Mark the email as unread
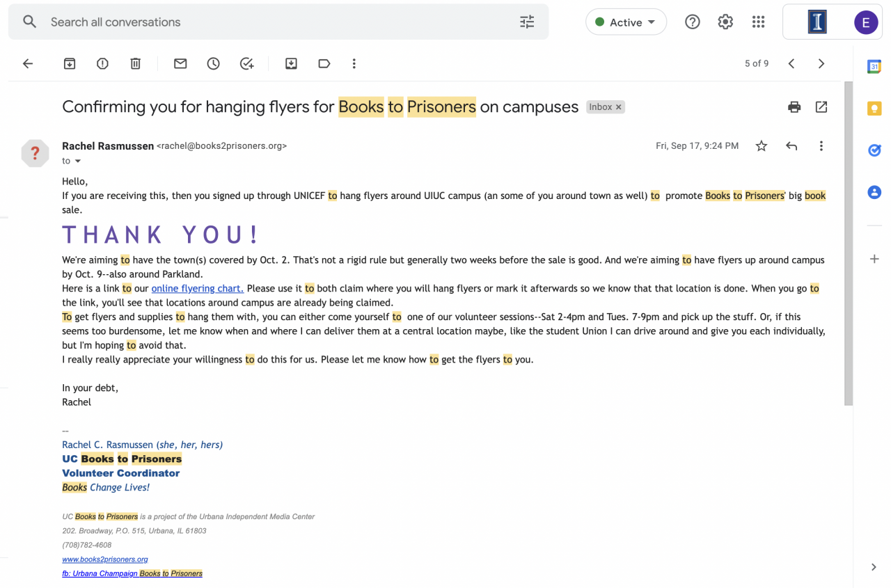Image resolution: width=891 pixels, height=588 pixels. [180, 64]
